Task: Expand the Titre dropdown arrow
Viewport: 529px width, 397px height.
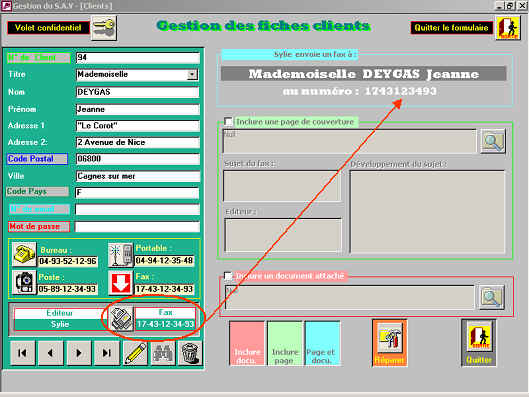Action: click(192, 74)
